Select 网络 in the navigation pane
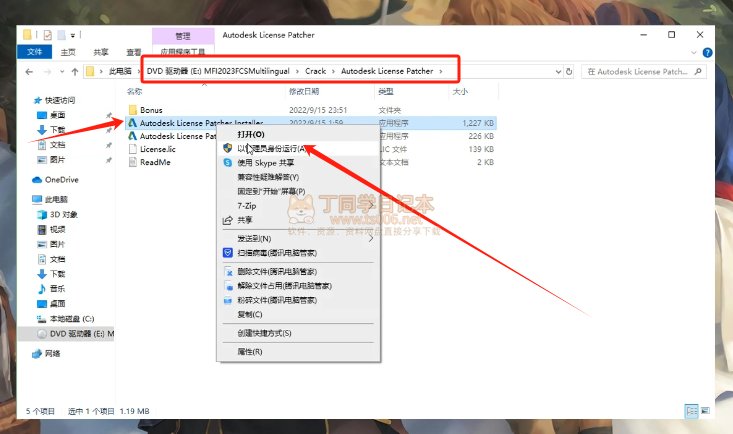 pyautogui.click(x=52, y=354)
